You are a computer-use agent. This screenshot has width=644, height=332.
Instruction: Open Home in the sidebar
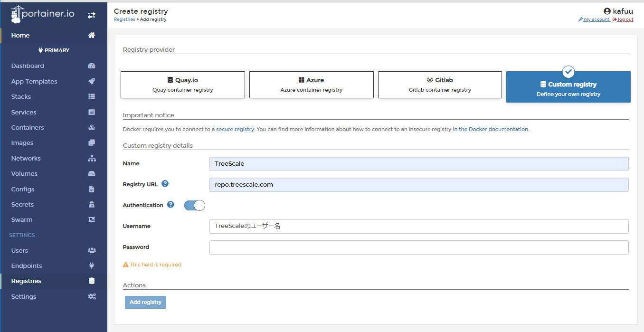[x=54, y=35]
